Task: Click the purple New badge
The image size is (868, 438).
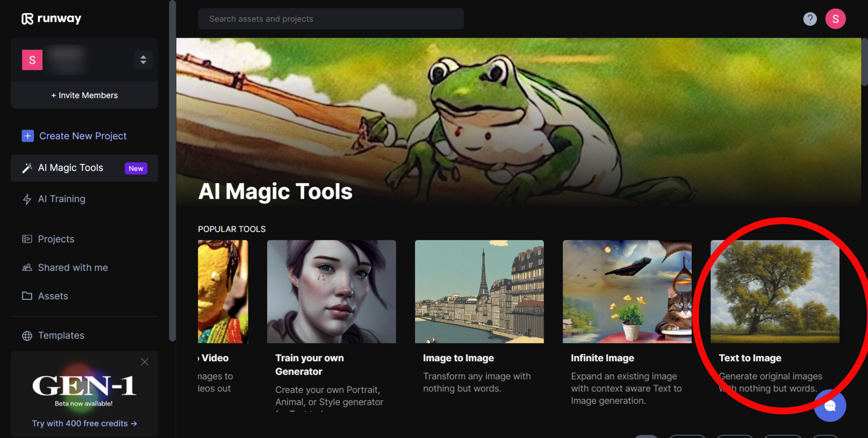Action: pos(136,169)
